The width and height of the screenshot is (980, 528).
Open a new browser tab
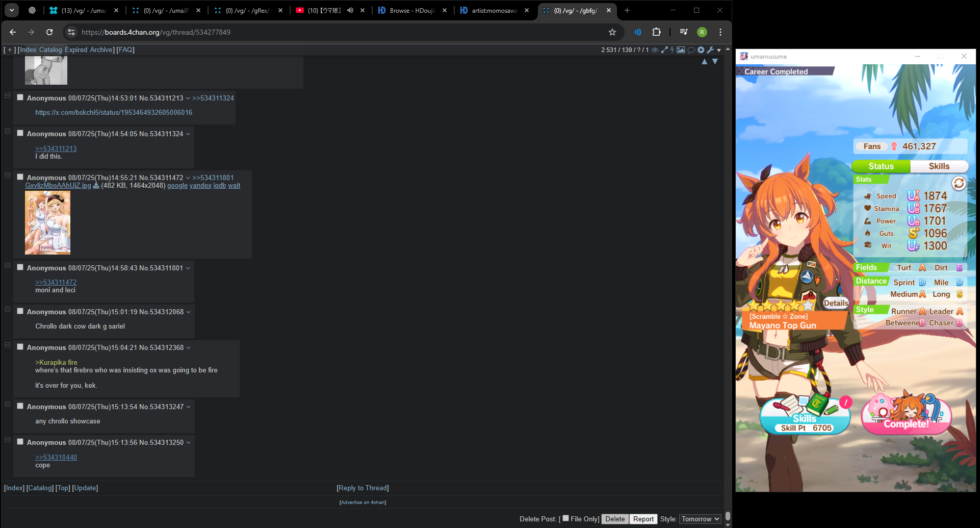click(627, 10)
